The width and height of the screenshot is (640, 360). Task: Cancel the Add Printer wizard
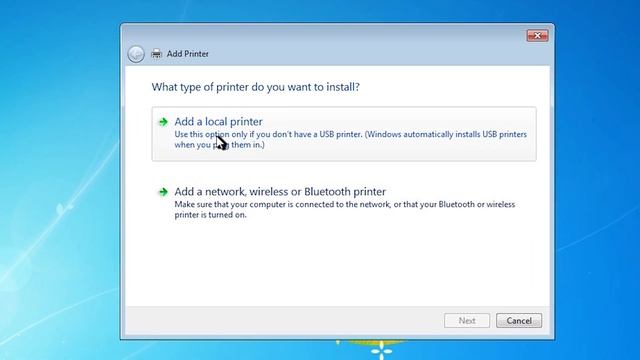[x=519, y=321]
